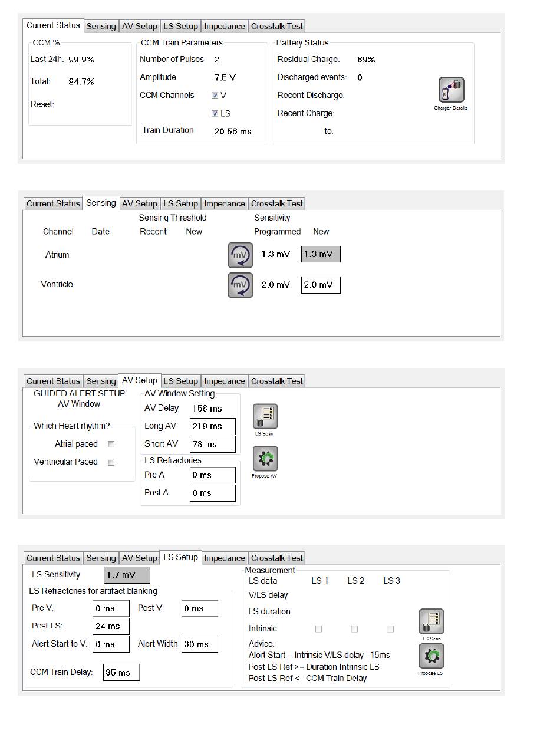Click the Alert Width field

[x=199, y=644]
